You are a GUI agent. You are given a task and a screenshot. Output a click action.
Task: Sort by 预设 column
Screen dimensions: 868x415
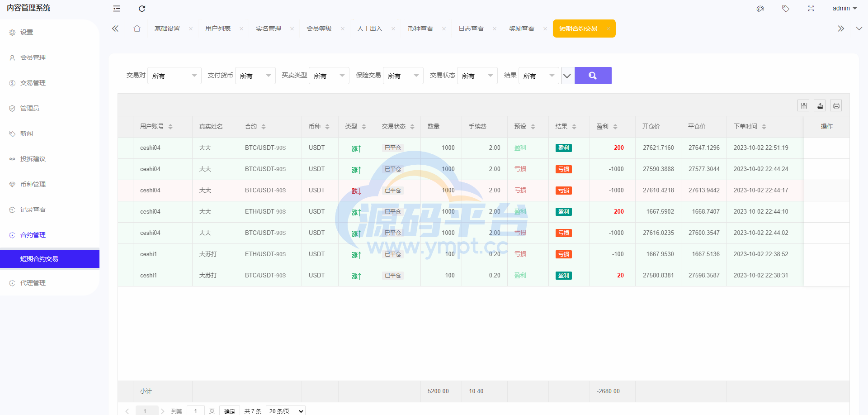(533, 127)
